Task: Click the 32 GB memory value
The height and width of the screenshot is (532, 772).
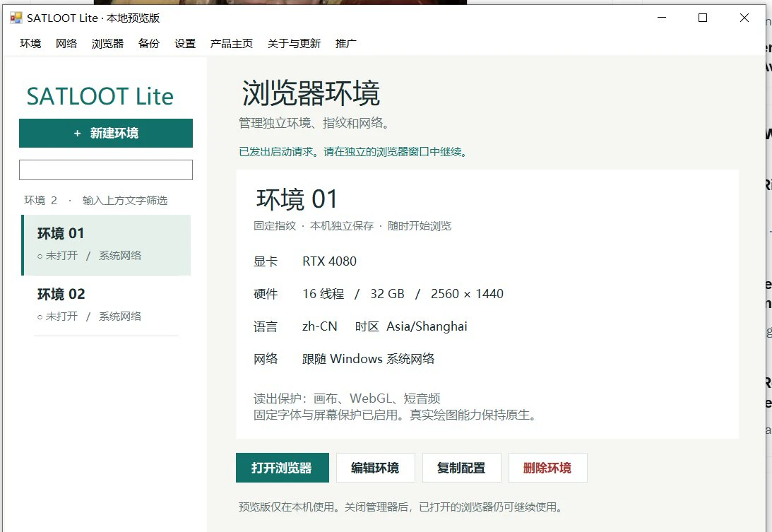Action: (388, 294)
